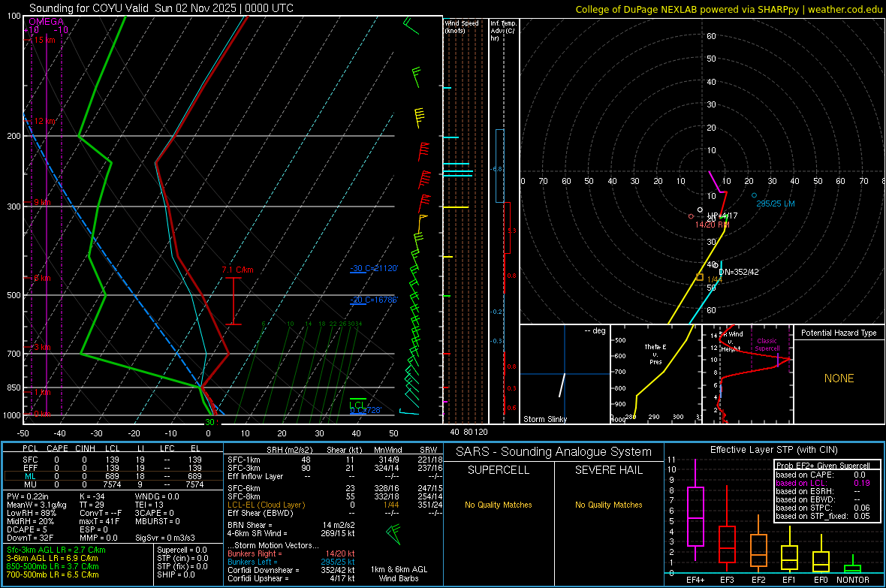886x588 pixels.
Task: Select the 'MU' parcel row
Action: pyautogui.click(x=113, y=484)
